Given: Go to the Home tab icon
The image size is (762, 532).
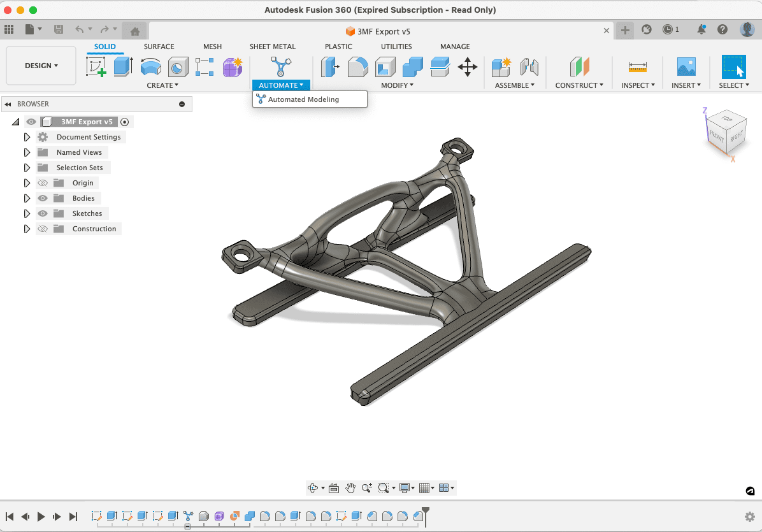Looking at the screenshot, I should (135, 31).
